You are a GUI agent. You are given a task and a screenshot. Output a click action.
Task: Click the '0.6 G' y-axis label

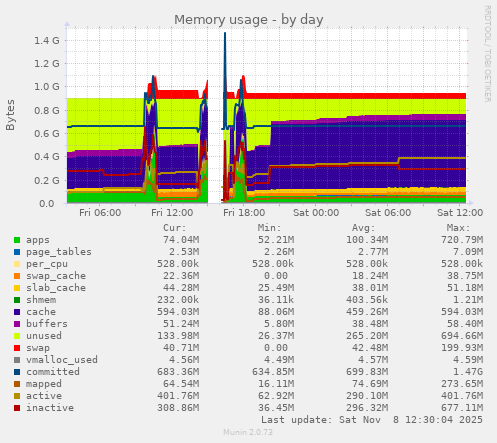[x=47, y=134]
